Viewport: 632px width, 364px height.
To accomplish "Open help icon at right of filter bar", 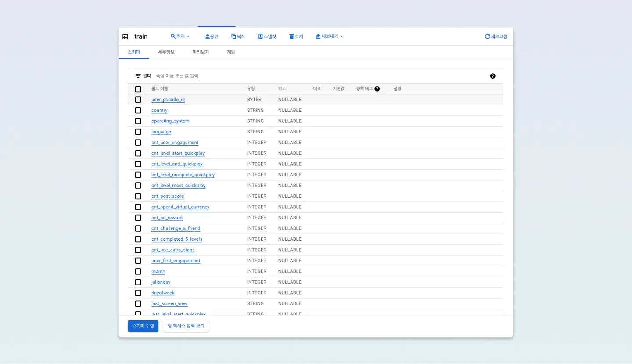I will click(492, 76).
